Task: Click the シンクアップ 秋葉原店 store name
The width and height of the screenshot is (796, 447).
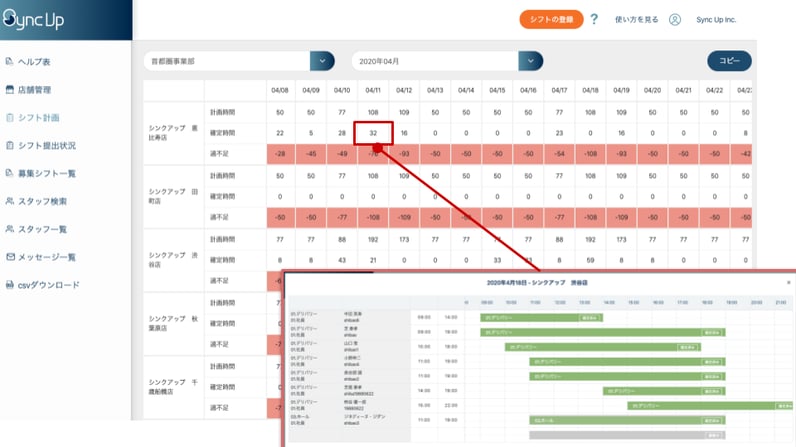Action: (173, 323)
